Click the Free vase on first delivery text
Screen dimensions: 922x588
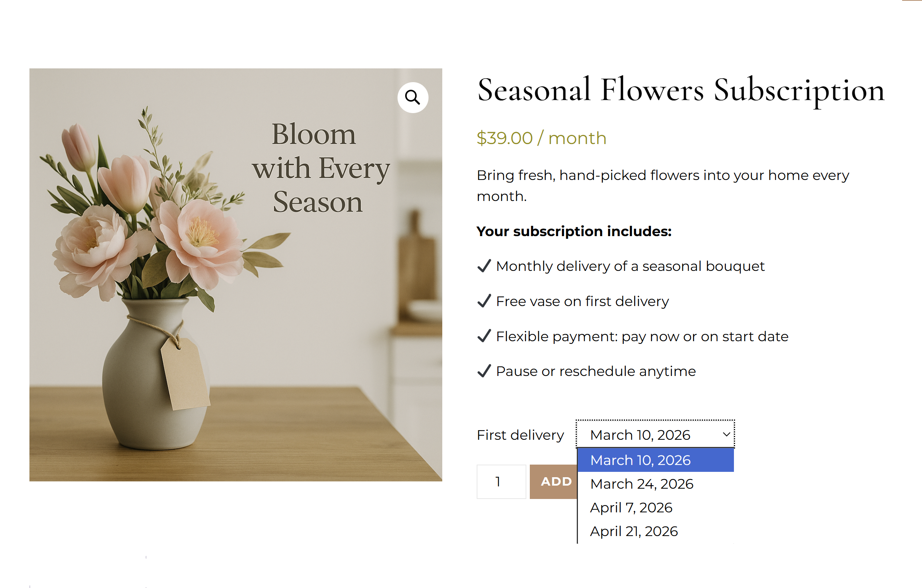(582, 301)
